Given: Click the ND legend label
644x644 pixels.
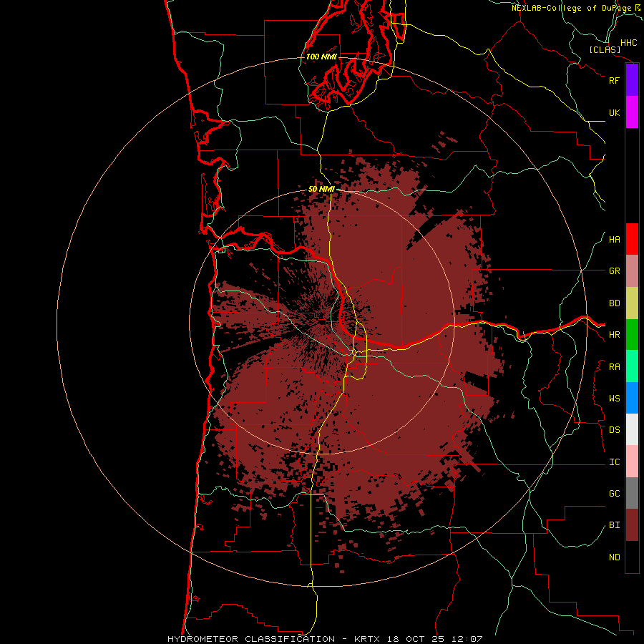Looking at the screenshot, I should (x=614, y=557).
